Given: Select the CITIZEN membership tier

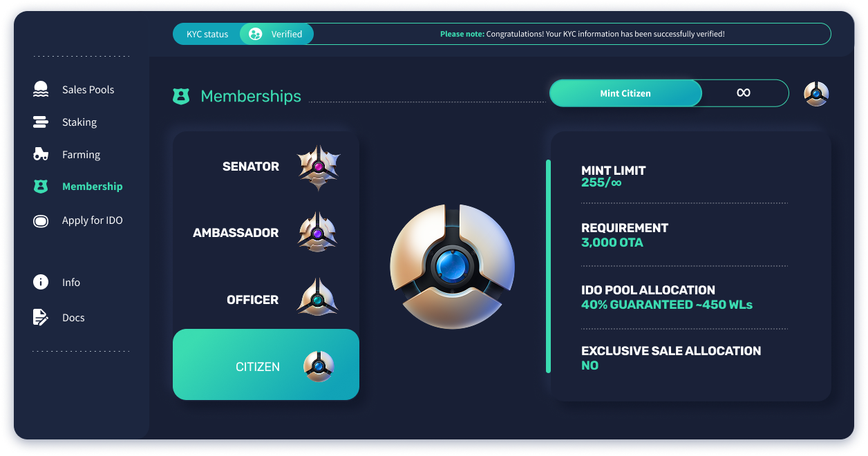Looking at the screenshot, I should pos(266,364).
